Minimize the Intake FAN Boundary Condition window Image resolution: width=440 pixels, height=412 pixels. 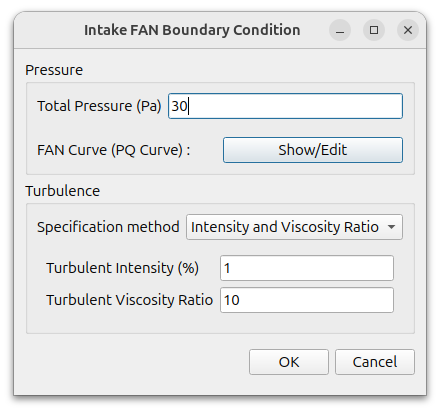(340, 30)
